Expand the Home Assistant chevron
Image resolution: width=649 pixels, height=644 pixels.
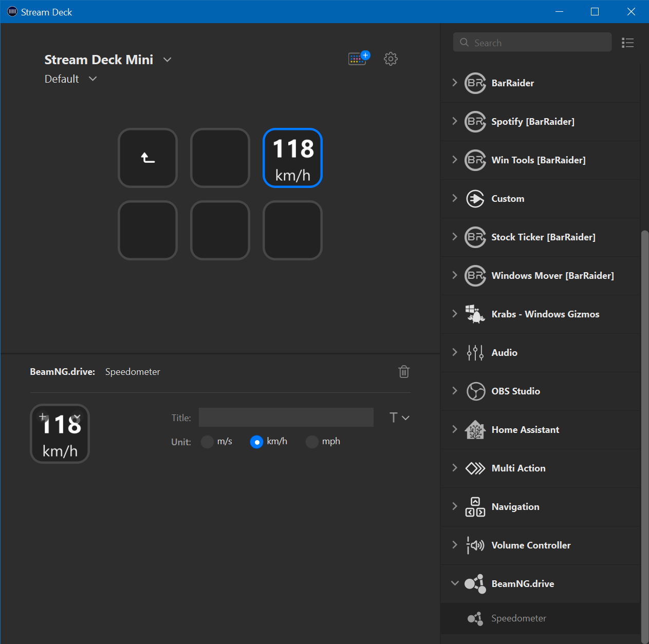click(x=455, y=429)
